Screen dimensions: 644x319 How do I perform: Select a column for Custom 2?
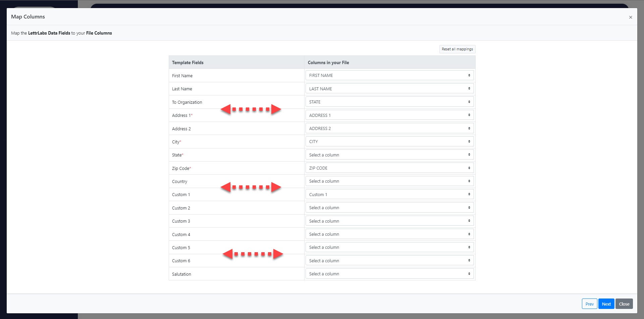389,207
